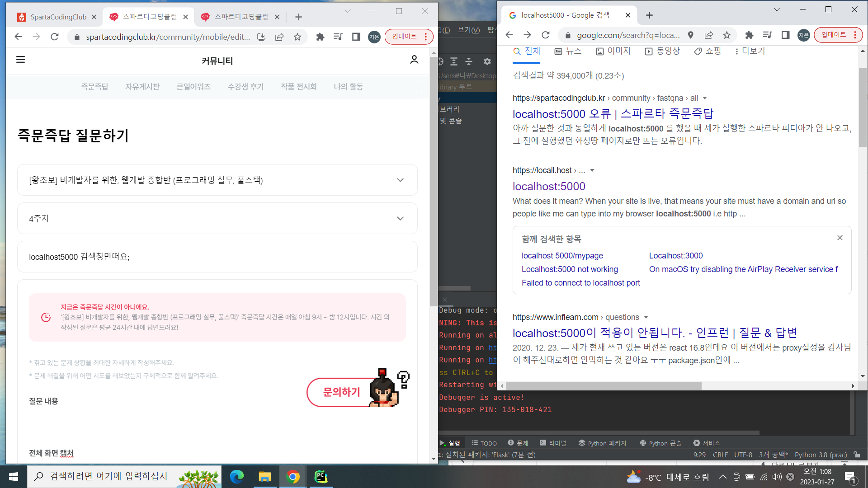
Task: Open 동영상 search results tab
Action: point(662,51)
